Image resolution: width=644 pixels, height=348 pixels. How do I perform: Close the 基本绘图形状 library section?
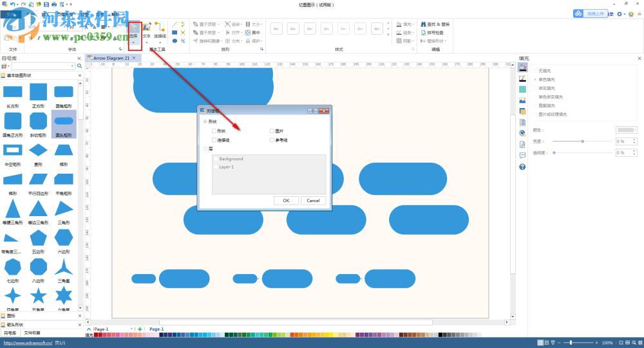coord(80,75)
